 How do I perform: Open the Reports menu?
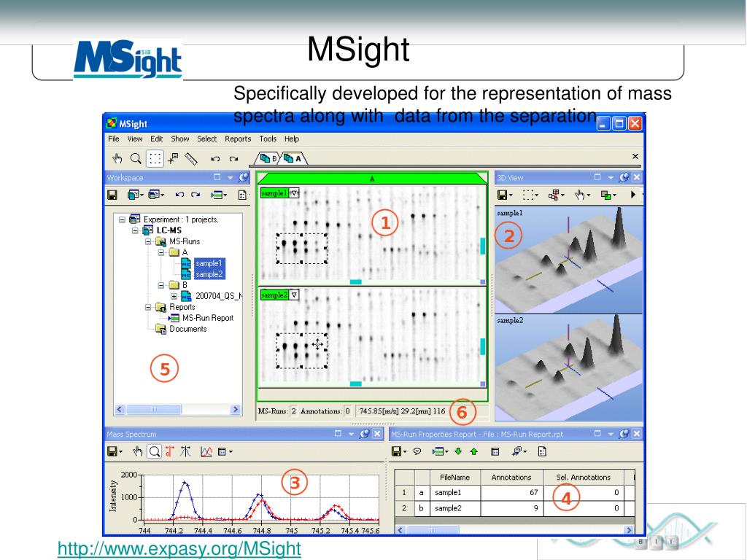point(238,139)
